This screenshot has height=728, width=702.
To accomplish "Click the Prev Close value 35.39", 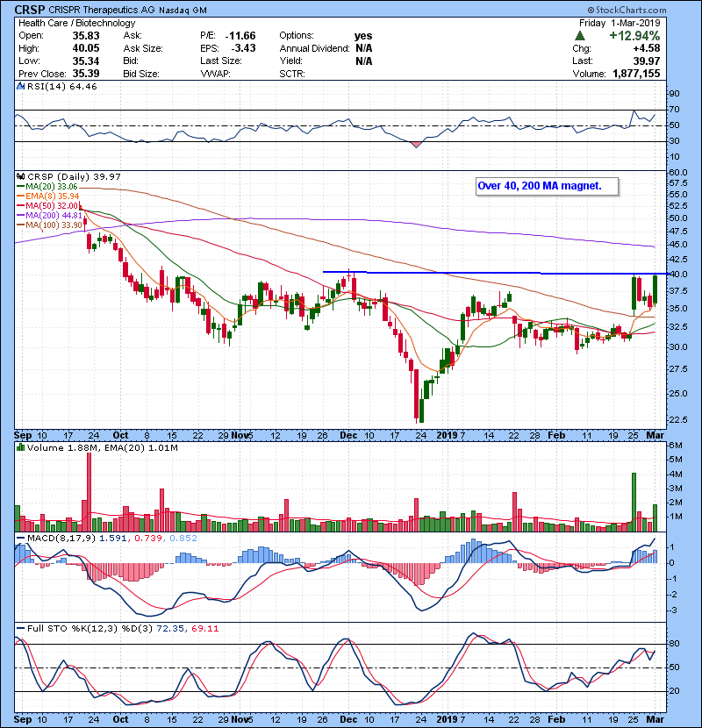I will click(x=86, y=74).
